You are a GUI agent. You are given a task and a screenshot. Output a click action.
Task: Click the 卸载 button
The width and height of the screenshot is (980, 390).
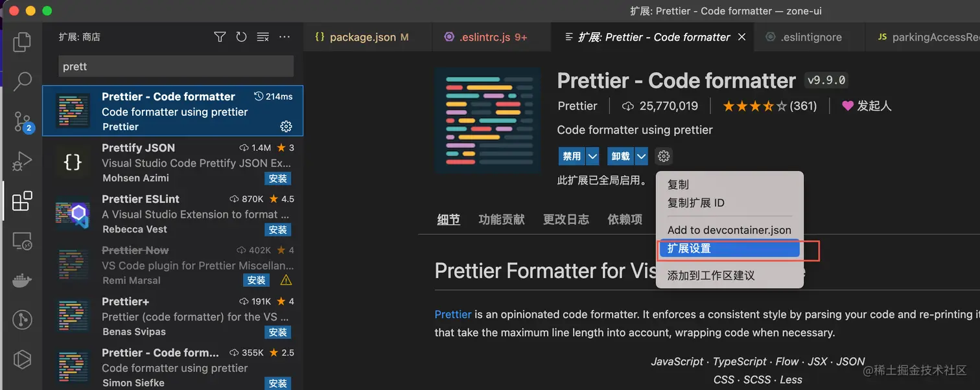pyautogui.click(x=620, y=156)
